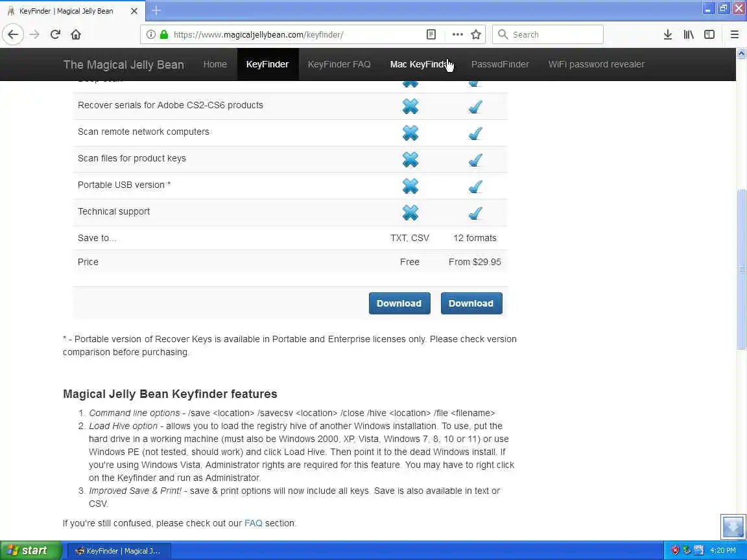This screenshot has width=747, height=560.
Task: Toggle reader view icon in address bar
Action: point(431,34)
